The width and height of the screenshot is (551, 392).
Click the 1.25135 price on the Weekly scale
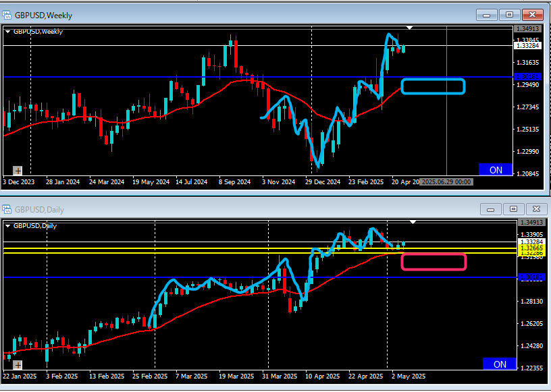tap(527, 130)
